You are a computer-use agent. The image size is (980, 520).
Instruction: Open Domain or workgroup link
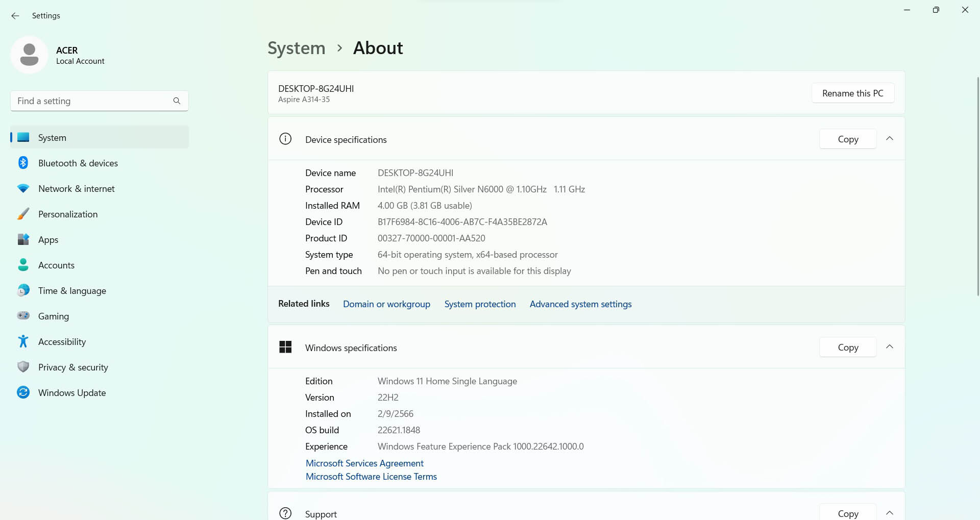click(386, 304)
